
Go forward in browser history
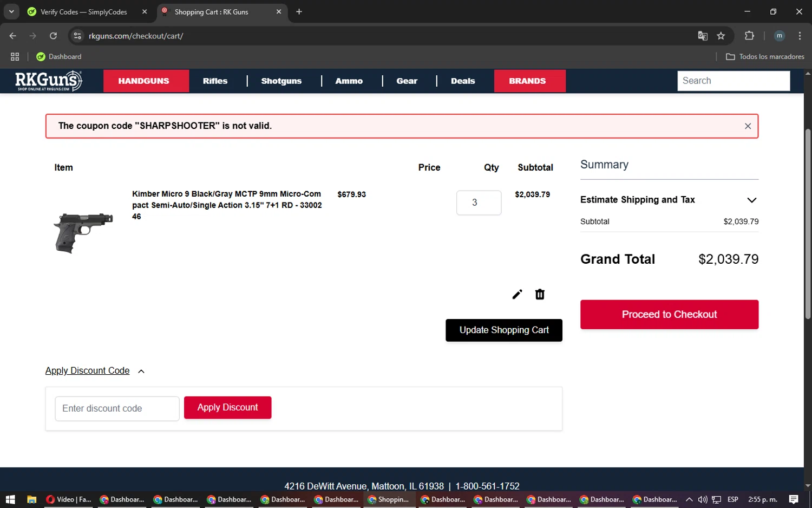33,36
